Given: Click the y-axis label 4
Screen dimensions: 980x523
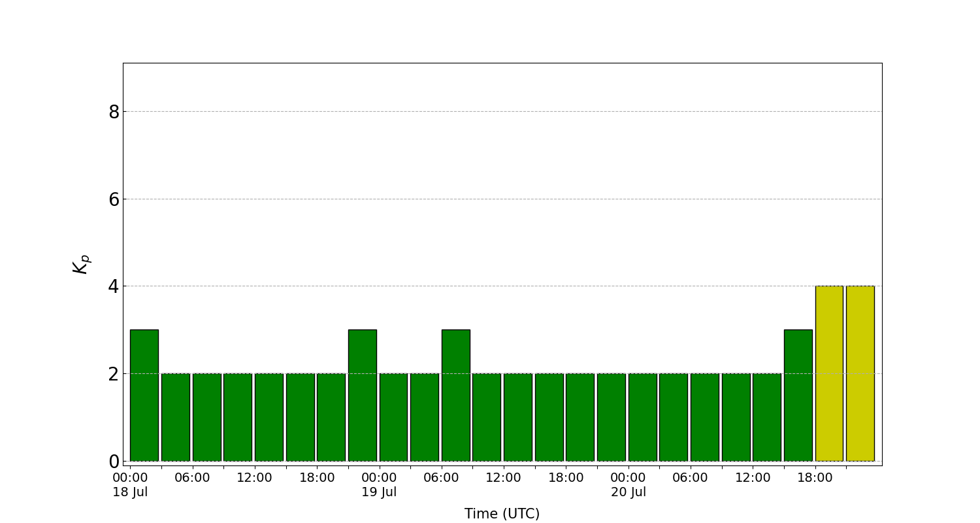Looking at the screenshot, I should (x=114, y=286).
